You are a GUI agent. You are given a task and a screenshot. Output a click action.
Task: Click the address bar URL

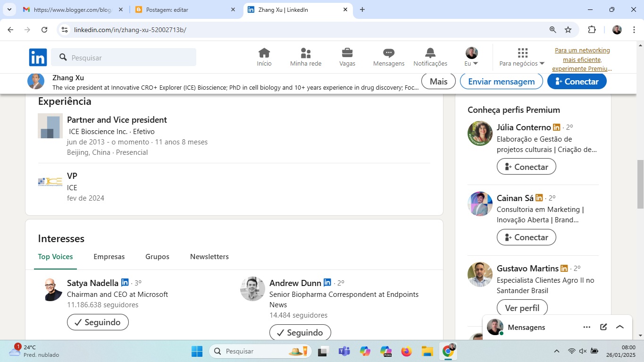(x=130, y=30)
